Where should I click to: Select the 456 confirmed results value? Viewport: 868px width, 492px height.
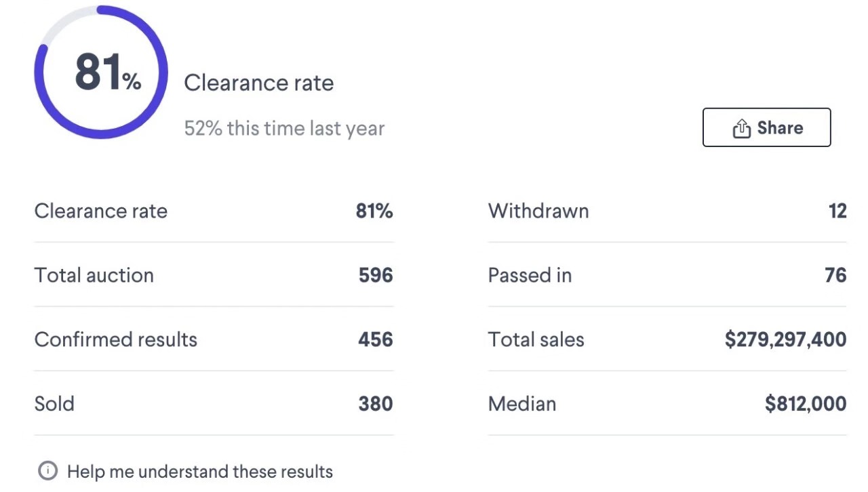[x=376, y=340]
